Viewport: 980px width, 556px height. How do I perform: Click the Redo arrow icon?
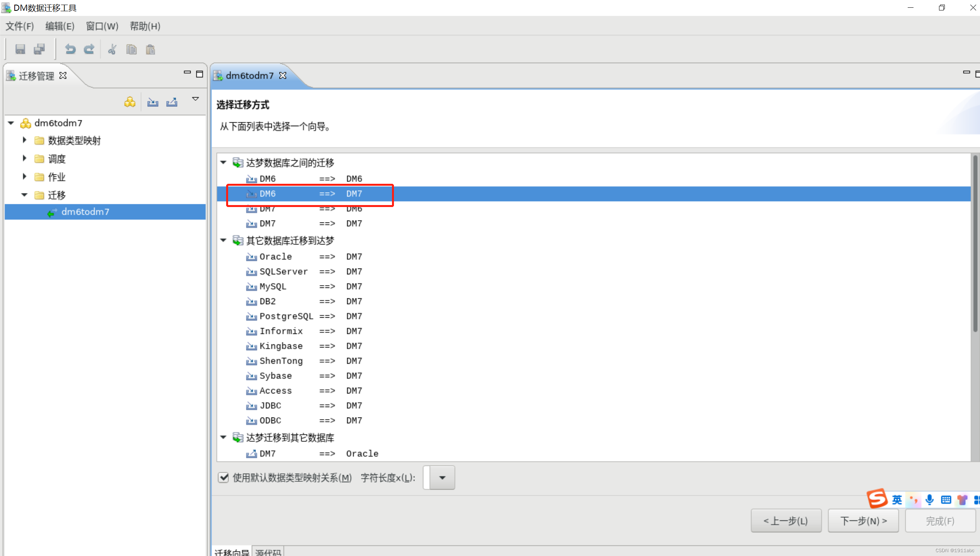(x=89, y=49)
